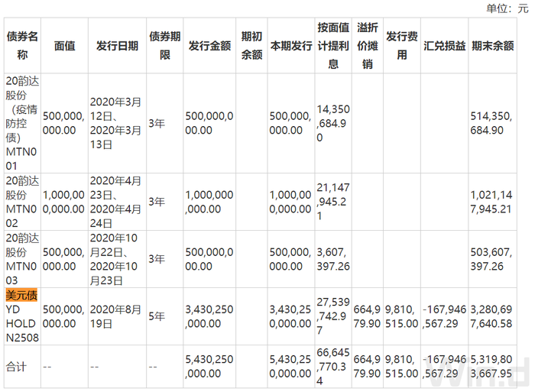Select the 期末余额 column header
This screenshot has height=392, width=535.
(493, 45)
